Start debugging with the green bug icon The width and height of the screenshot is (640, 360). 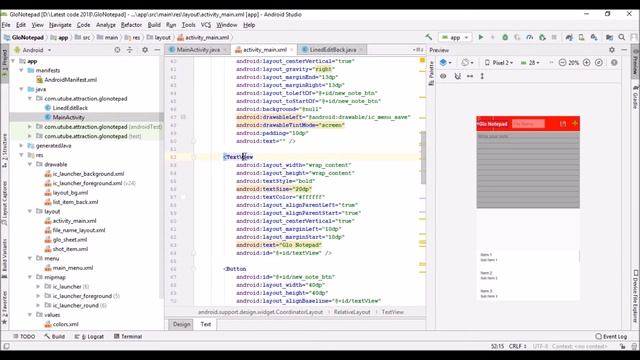[x=505, y=37]
